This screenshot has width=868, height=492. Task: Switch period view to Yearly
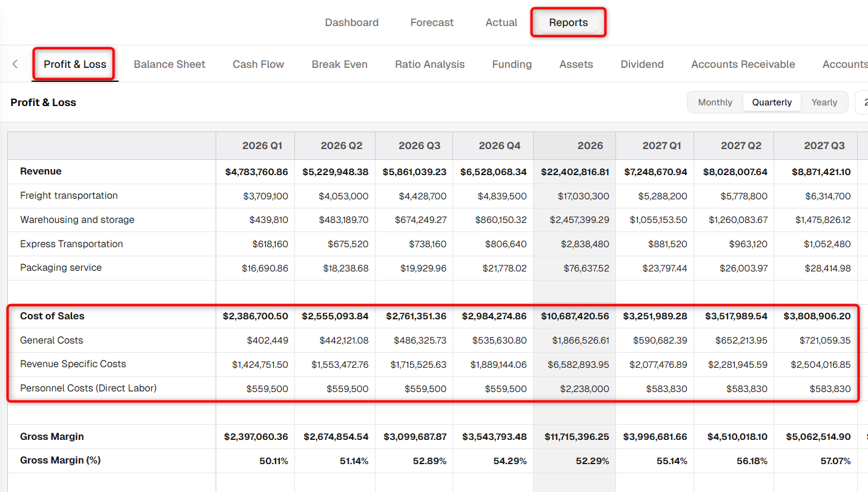[x=824, y=102]
